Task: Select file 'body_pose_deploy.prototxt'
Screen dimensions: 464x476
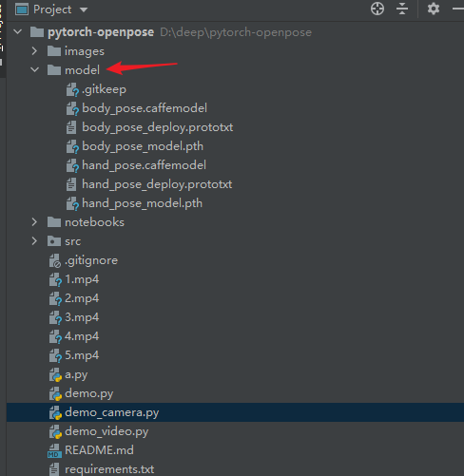Action: (x=158, y=127)
